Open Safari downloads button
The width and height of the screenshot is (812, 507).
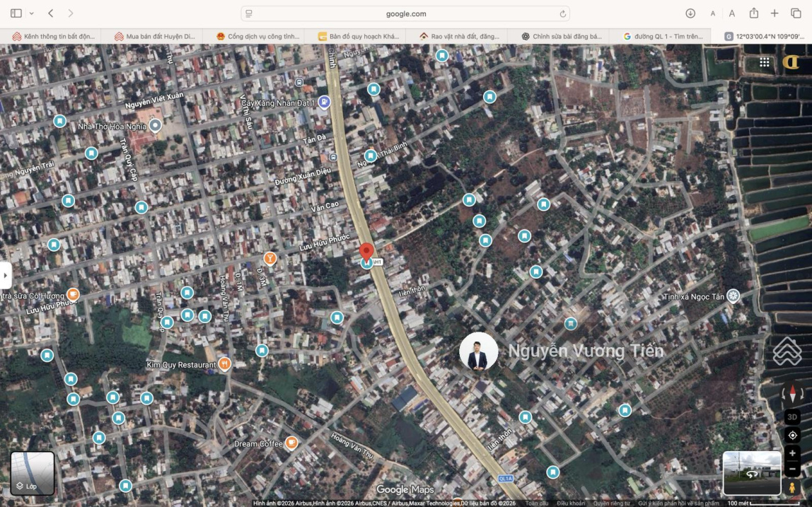690,13
